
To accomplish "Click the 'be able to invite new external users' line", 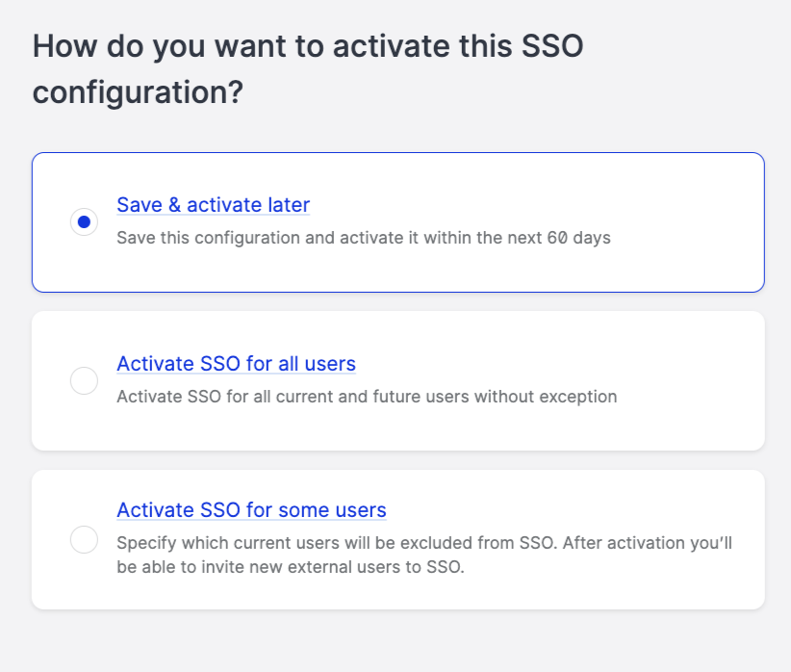I will (290, 567).
